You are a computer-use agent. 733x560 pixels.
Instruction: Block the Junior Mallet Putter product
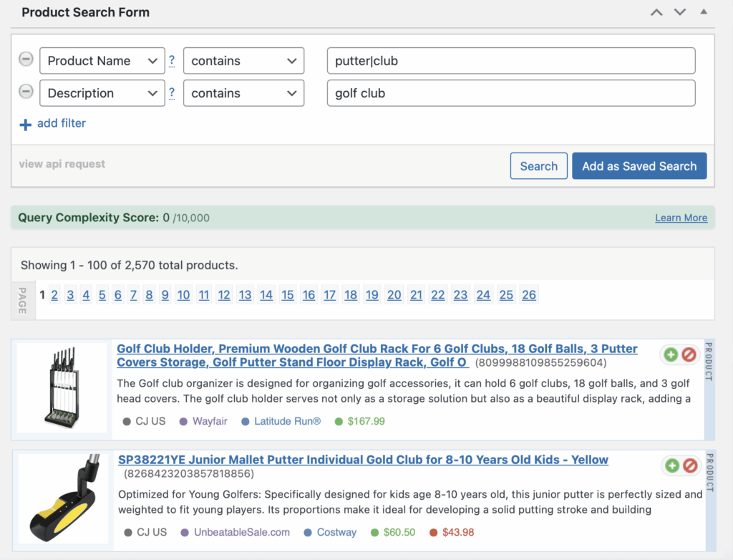point(689,466)
